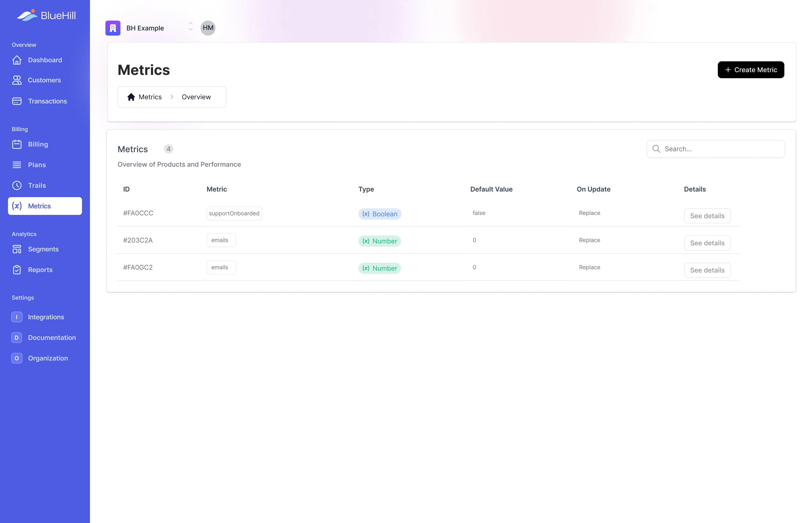Click the Overview breadcrumb item

196,97
